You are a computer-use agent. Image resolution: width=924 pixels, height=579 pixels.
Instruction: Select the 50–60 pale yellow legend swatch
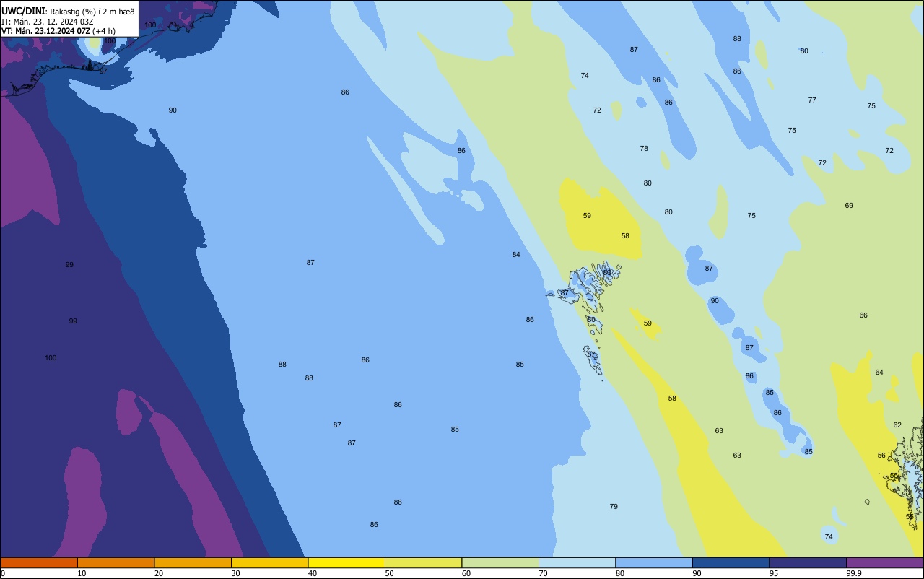pyautogui.click(x=423, y=562)
